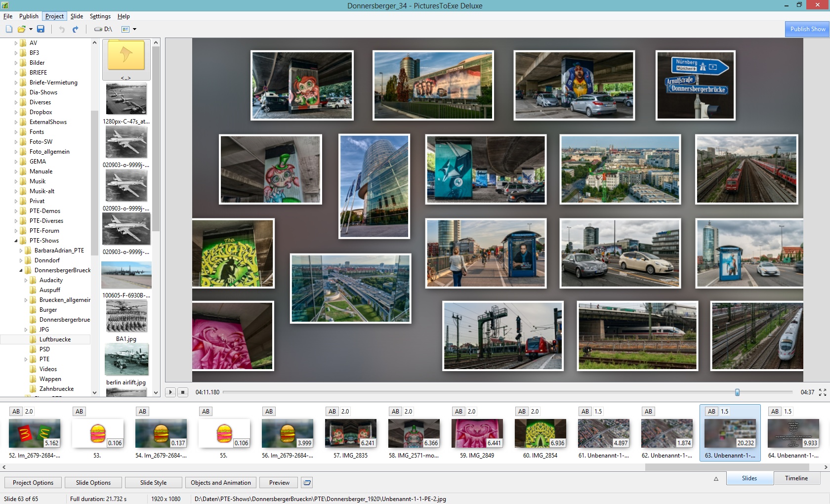Open the File menu
This screenshot has width=830, height=504.
(8, 16)
